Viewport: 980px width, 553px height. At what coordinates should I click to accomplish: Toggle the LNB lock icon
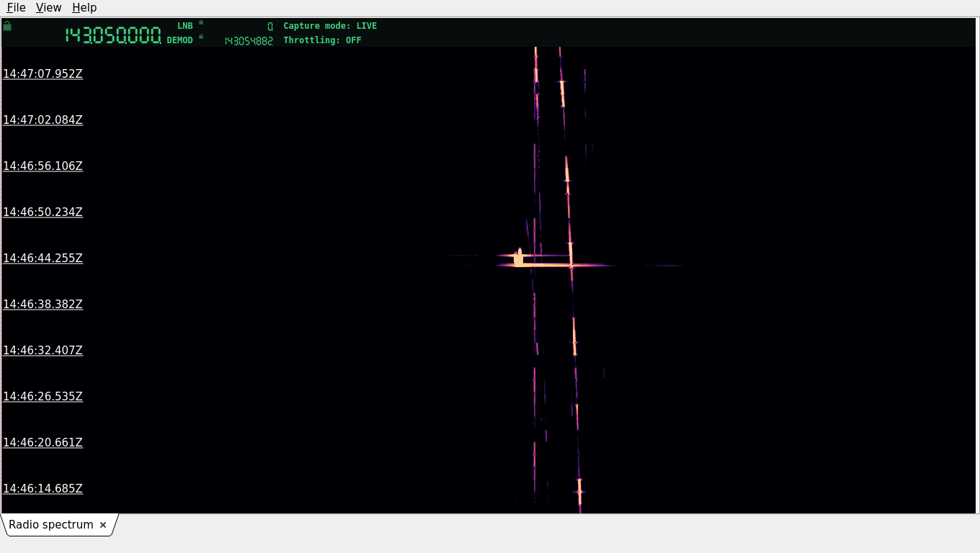201,22
